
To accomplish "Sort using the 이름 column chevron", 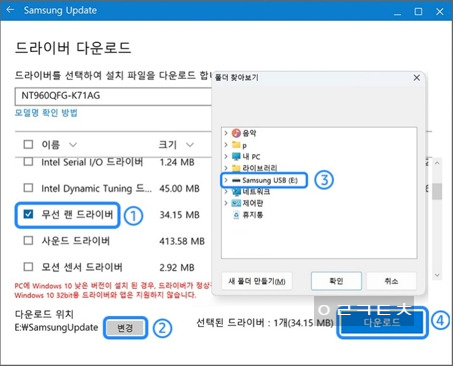I will click(x=73, y=145).
